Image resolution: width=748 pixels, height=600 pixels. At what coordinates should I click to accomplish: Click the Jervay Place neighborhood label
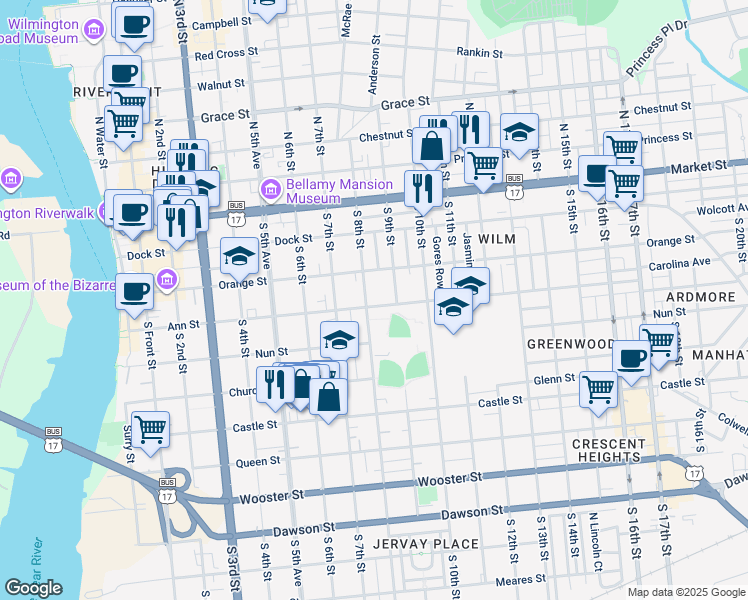click(x=411, y=544)
